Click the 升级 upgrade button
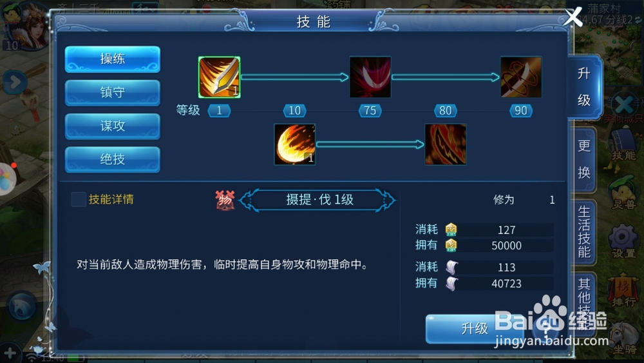This screenshot has height=363, width=644. (475, 328)
